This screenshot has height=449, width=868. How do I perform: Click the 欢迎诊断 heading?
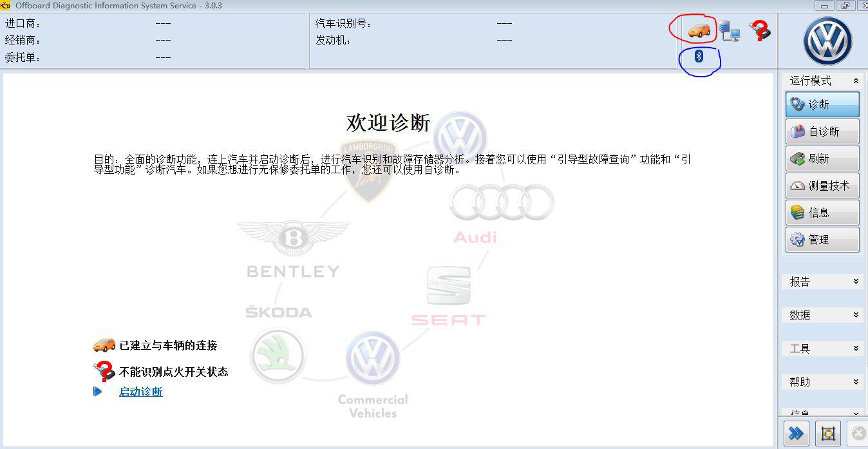388,122
